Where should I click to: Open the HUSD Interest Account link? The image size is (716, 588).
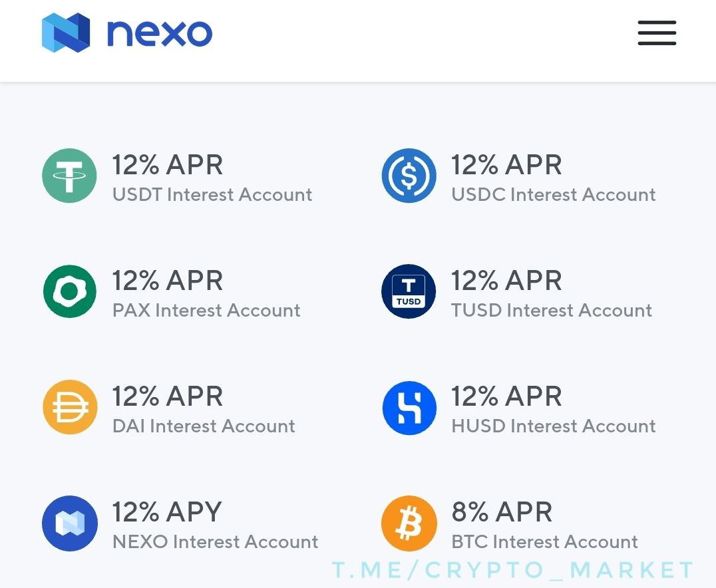[554, 426]
